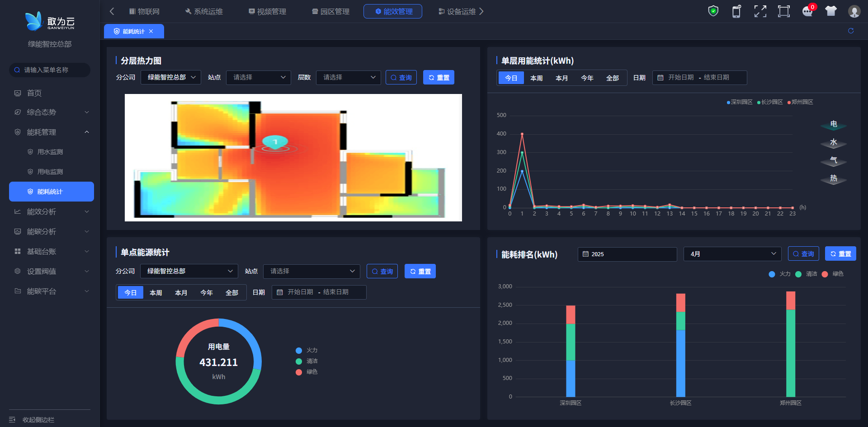Open the 4月 month dropdown
The width and height of the screenshot is (868, 427).
(x=732, y=254)
